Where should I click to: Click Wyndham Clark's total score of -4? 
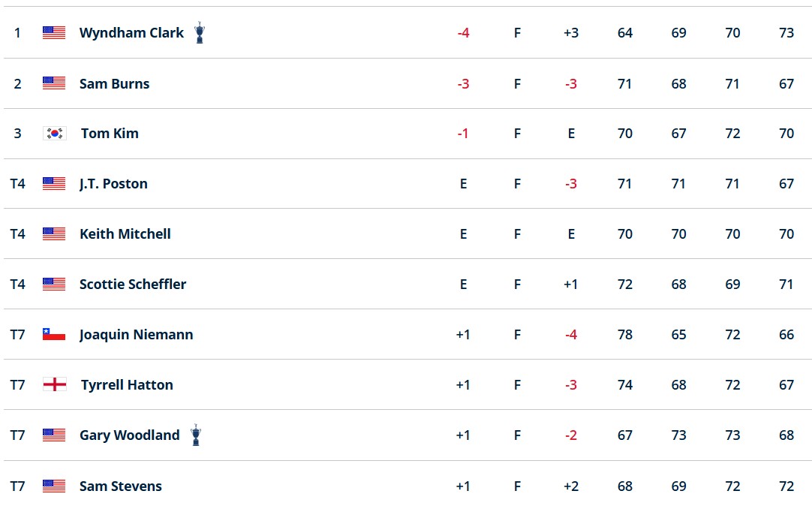pos(464,32)
